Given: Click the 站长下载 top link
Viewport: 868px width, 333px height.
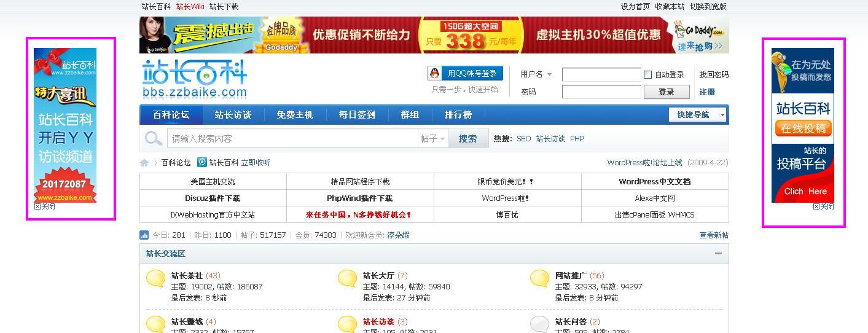Looking at the screenshot, I should tap(224, 7).
